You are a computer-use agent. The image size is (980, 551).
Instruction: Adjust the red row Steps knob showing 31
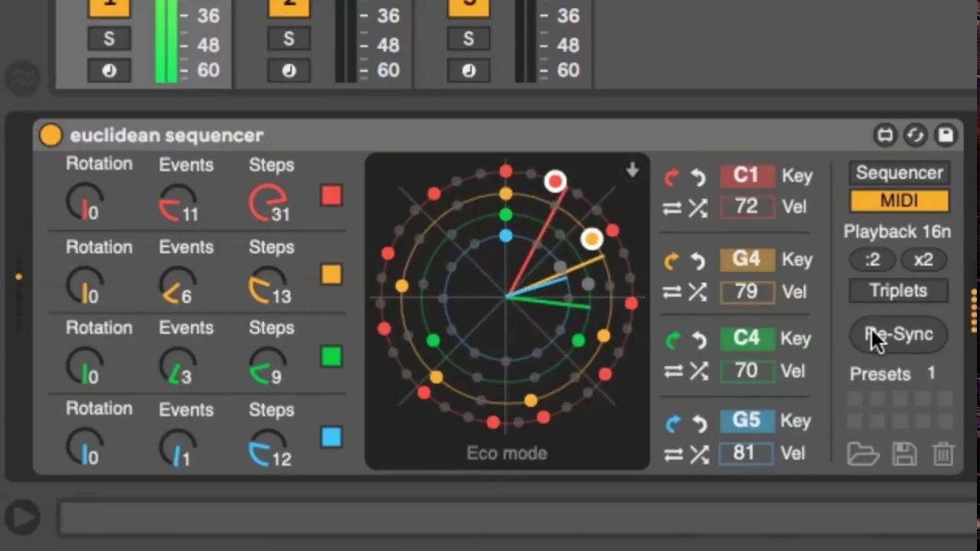tap(268, 202)
